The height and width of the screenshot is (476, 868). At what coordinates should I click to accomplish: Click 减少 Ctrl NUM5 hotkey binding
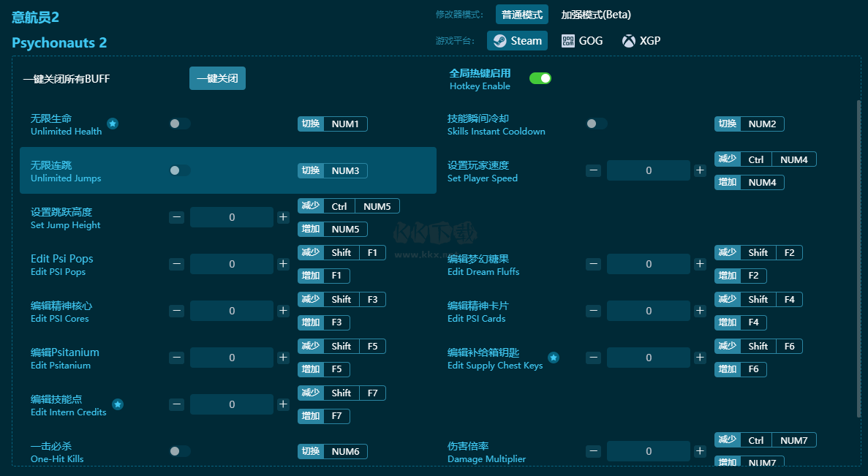349,206
